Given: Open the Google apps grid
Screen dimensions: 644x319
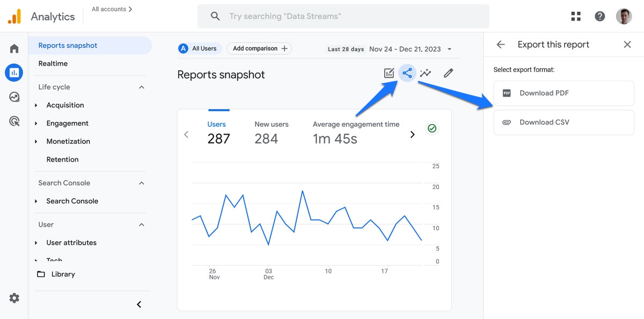Looking at the screenshot, I should pyautogui.click(x=576, y=16).
